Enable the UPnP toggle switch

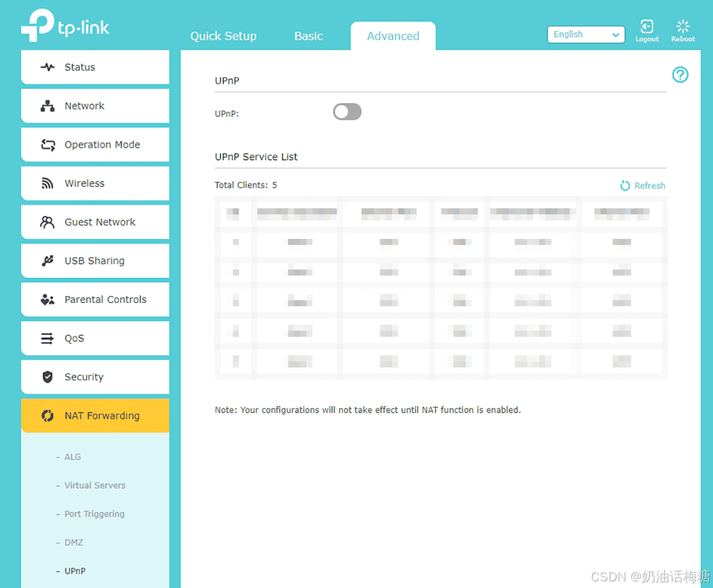347,112
